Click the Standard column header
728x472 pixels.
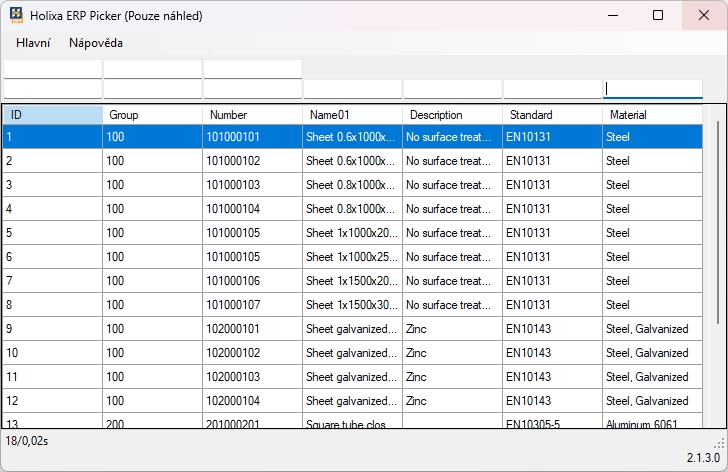[x=552, y=115]
